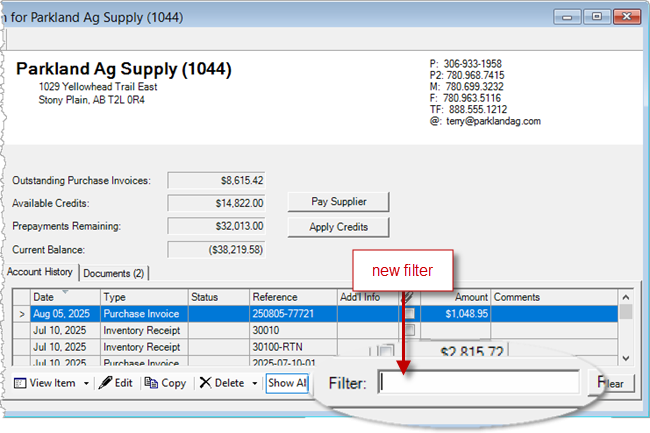Click inside the Filter input field
The width and height of the screenshot is (650, 433).
(479, 382)
